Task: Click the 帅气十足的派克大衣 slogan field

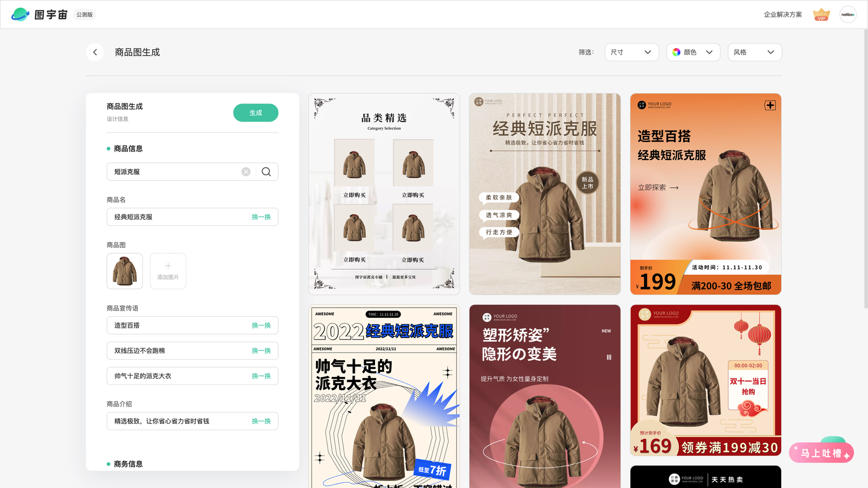Action: 192,376
